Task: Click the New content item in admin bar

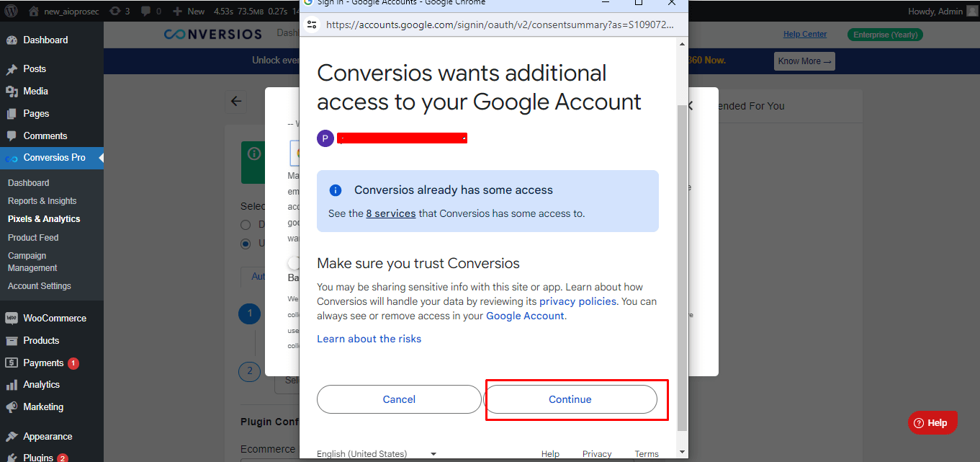Action: pyautogui.click(x=189, y=12)
